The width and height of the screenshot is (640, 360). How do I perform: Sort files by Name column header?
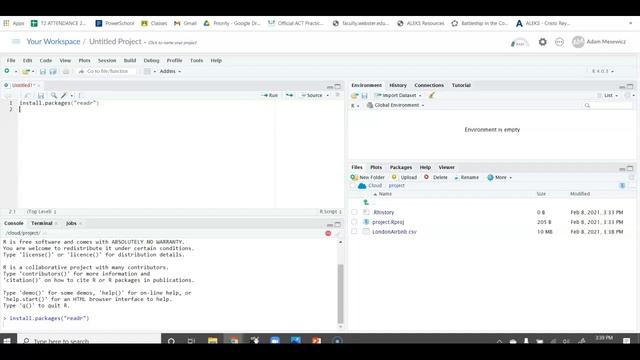[385, 194]
